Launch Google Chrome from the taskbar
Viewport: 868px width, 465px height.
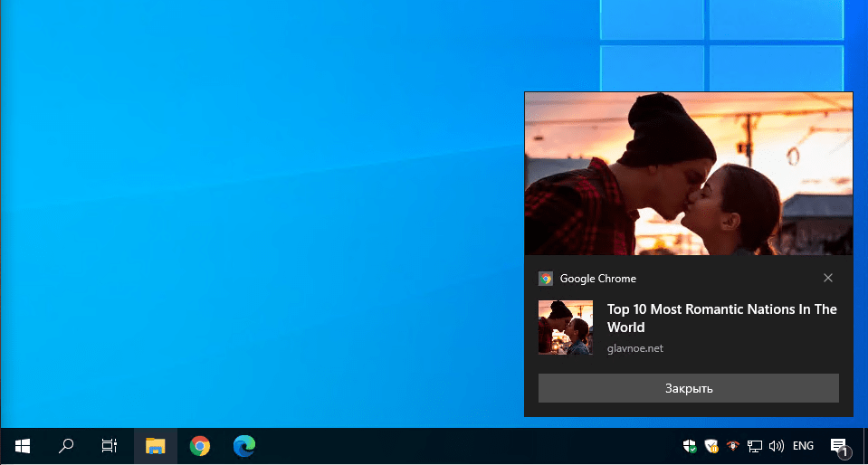(x=200, y=445)
